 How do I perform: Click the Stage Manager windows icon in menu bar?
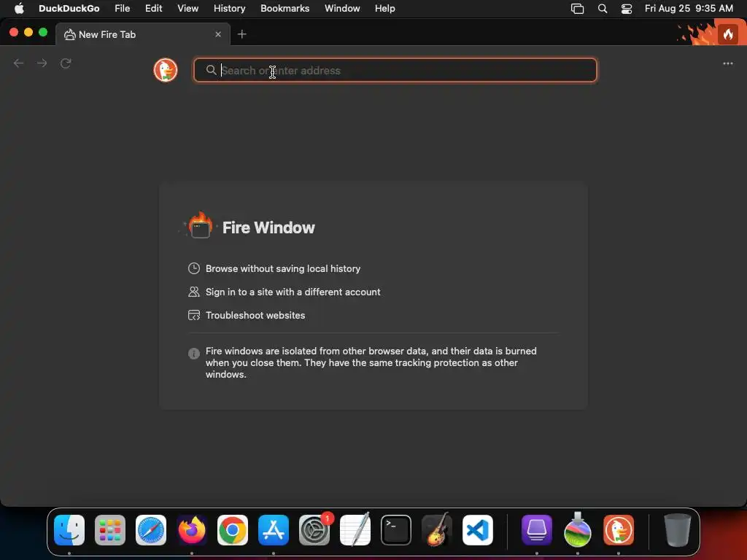point(578,9)
